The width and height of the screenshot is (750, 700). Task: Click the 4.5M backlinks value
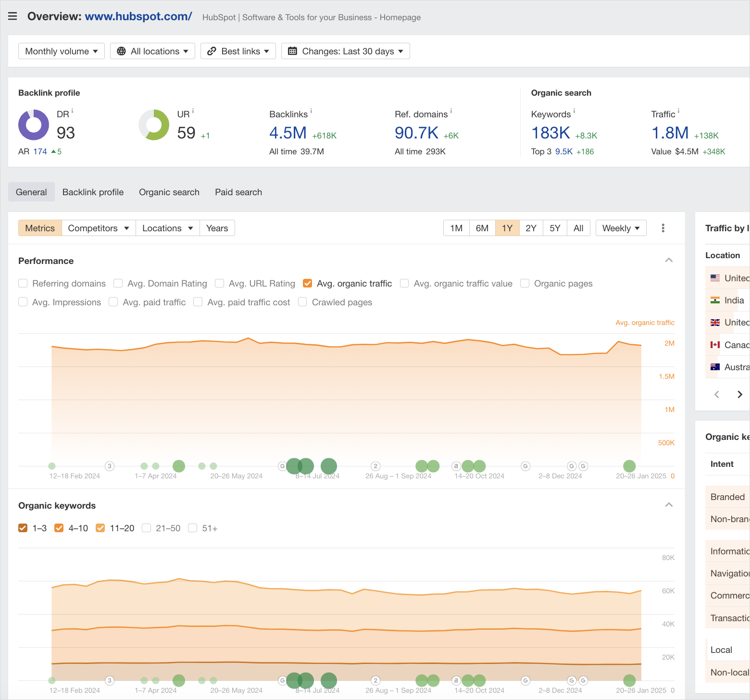click(x=288, y=133)
